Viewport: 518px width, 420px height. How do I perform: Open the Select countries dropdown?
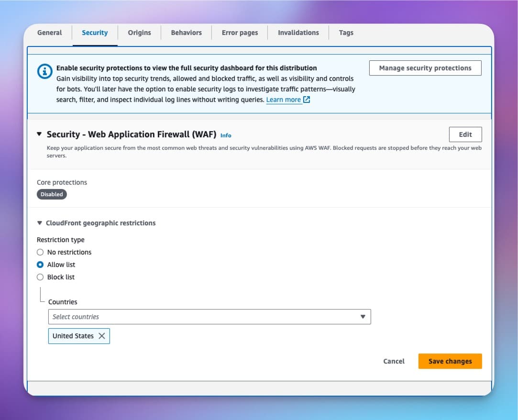tap(209, 317)
